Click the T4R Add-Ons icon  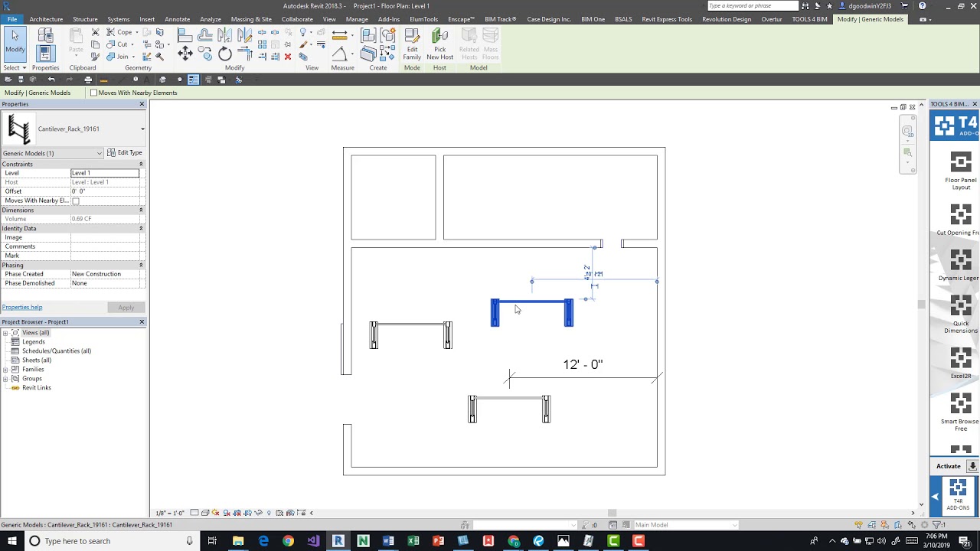958,495
